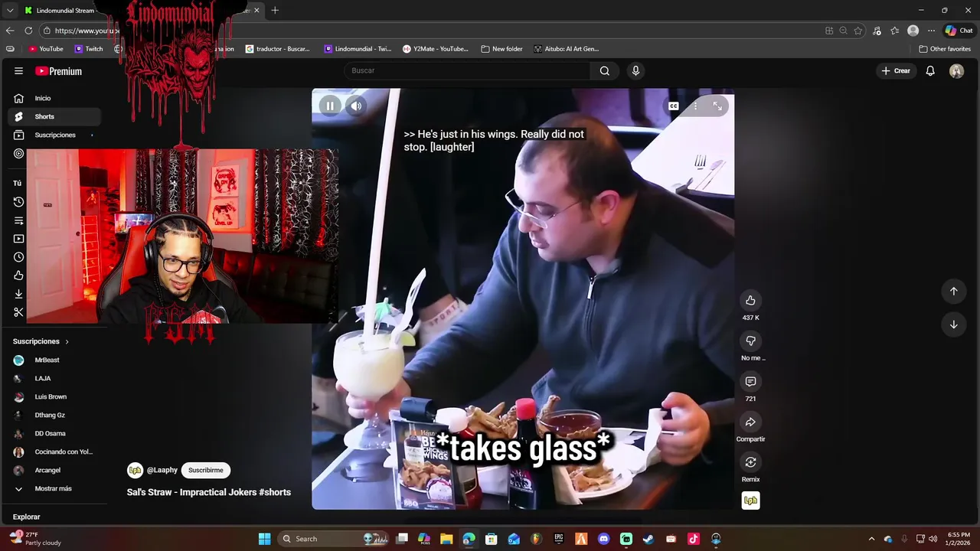Viewport: 980px width, 551px height.
Task: Pause the Shorts video
Action: point(330,106)
